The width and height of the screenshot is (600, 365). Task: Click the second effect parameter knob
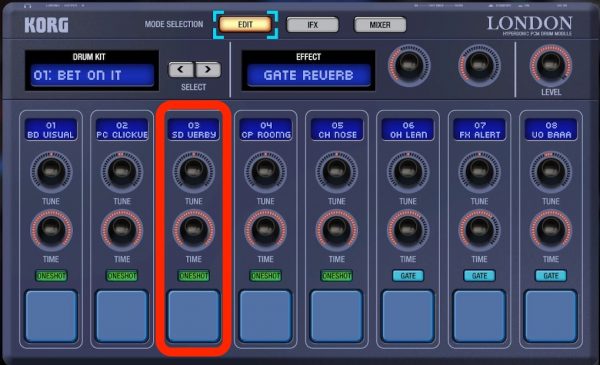(x=479, y=65)
